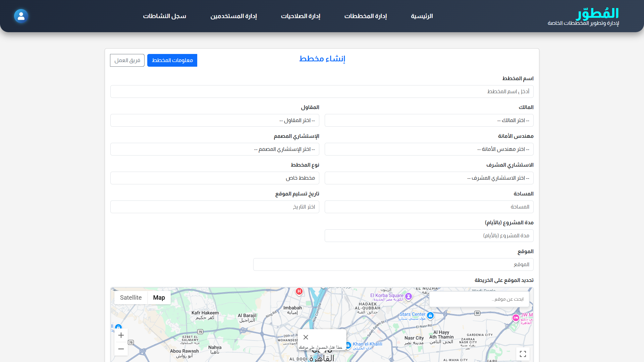This screenshot has height=362, width=644.
Task: Open إدارة المستخدمين menu item
Action: tap(233, 16)
